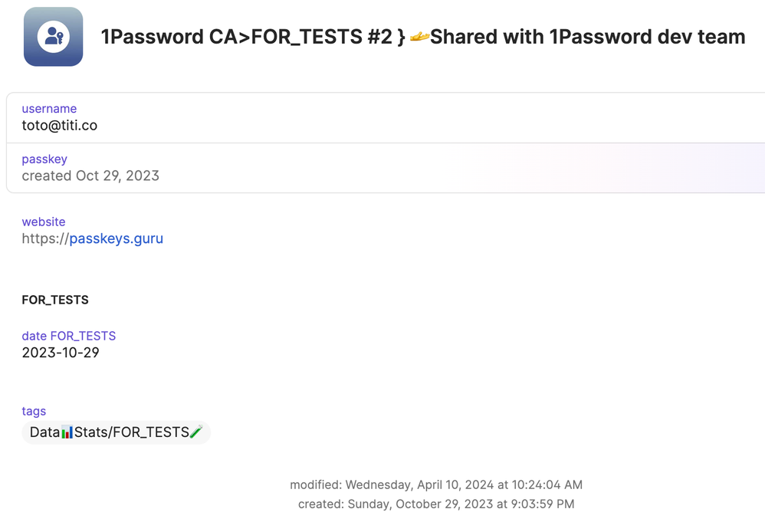Click the date FOR_TESTS field label

[69, 336]
